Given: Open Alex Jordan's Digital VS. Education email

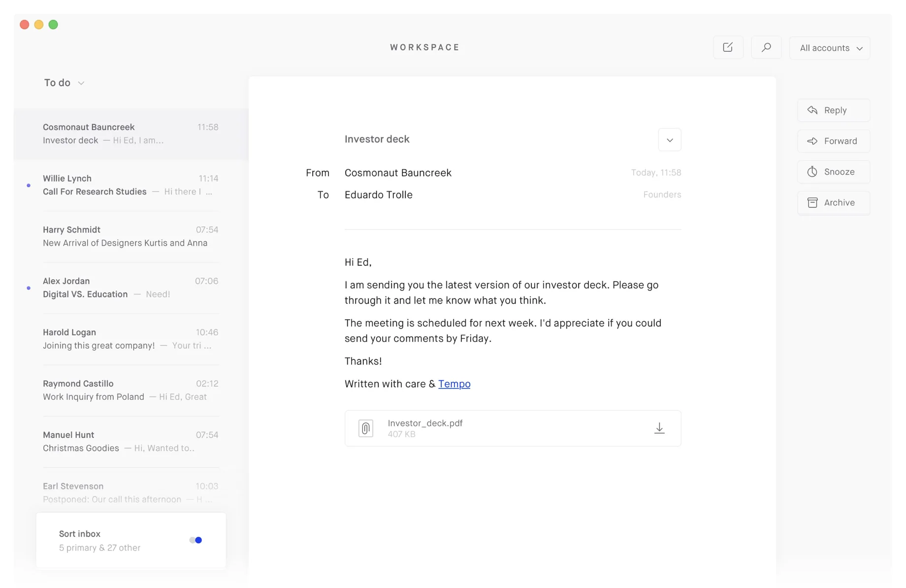Looking at the screenshot, I should [x=131, y=288].
